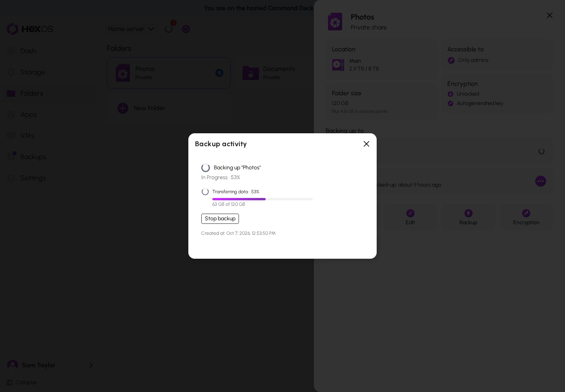Click the "In Progress · 53%" status text
Screen dimensions: 565x392
click(221, 178)
